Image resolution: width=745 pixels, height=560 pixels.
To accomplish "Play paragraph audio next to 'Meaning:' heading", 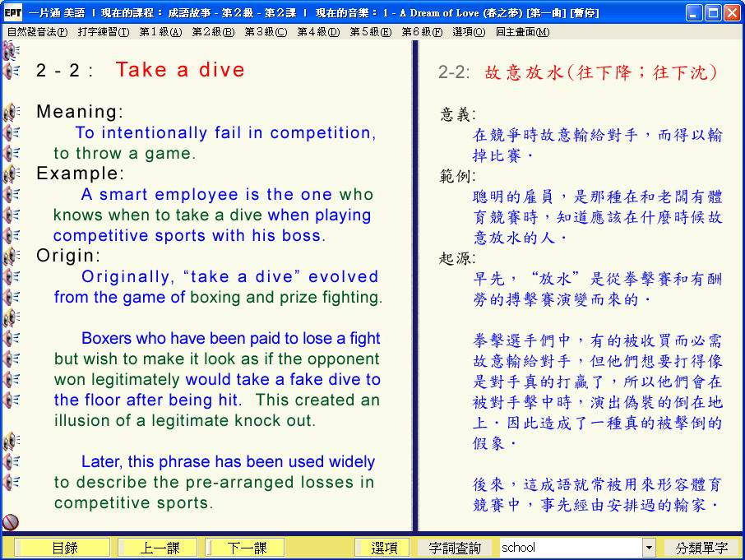I will 12,112.
